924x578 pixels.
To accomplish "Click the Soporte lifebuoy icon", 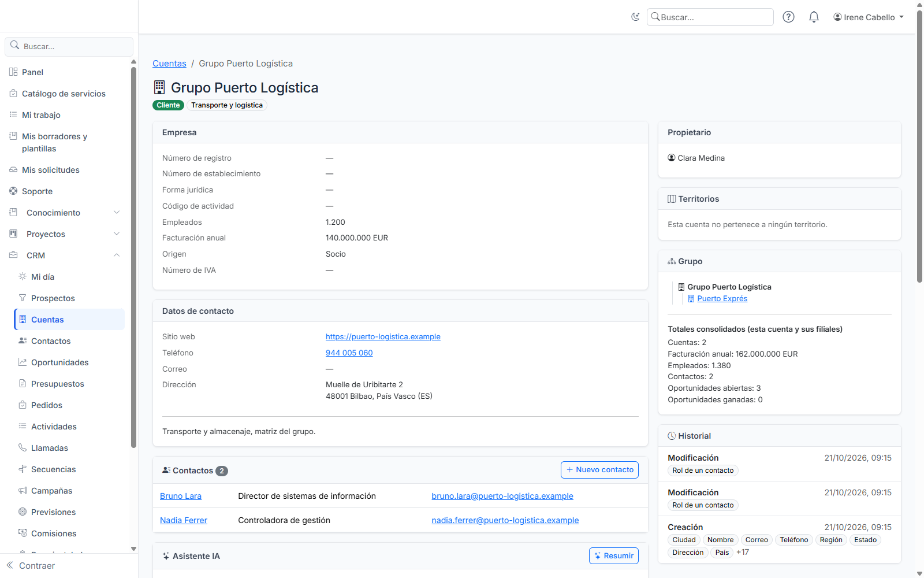I will 13,191.
